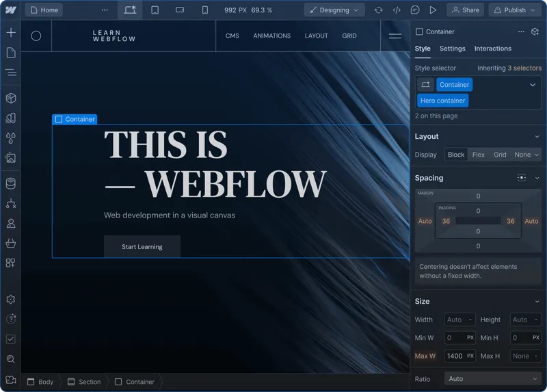The height and width of the screenshot is (392, 547).
Task: Open the Users account panel
Action: 11,223
